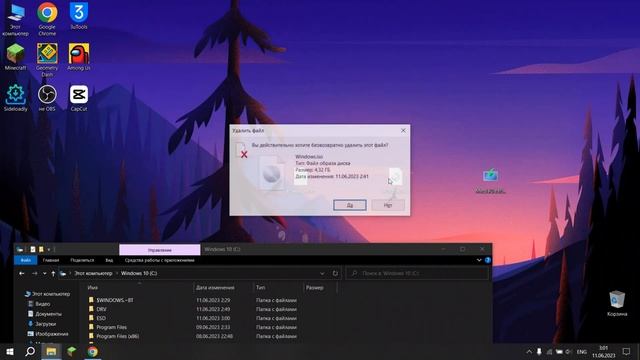Launch CapCut from the desktop
Screen dimensions: 640x360
(79, 98)
